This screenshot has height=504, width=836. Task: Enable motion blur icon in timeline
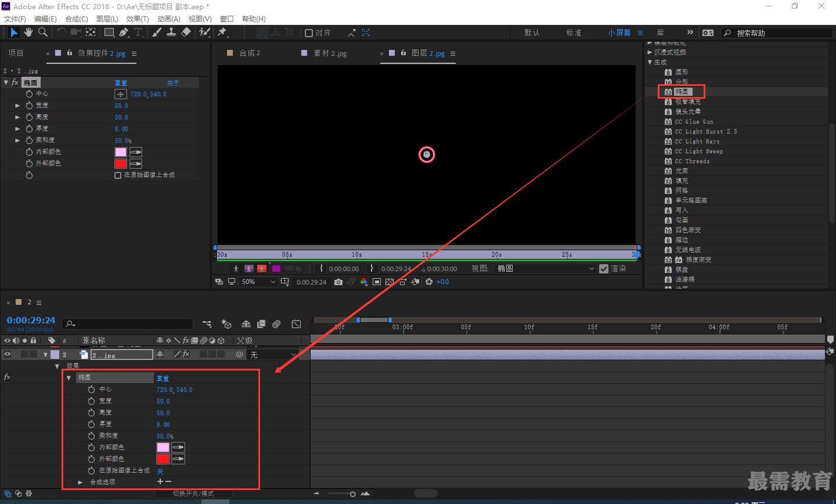276,324
